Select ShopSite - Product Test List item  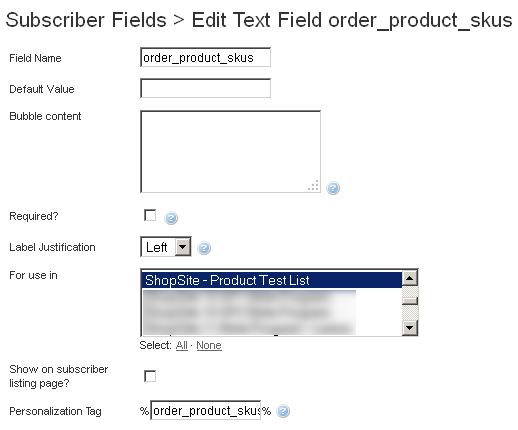[x=272, y=280]
